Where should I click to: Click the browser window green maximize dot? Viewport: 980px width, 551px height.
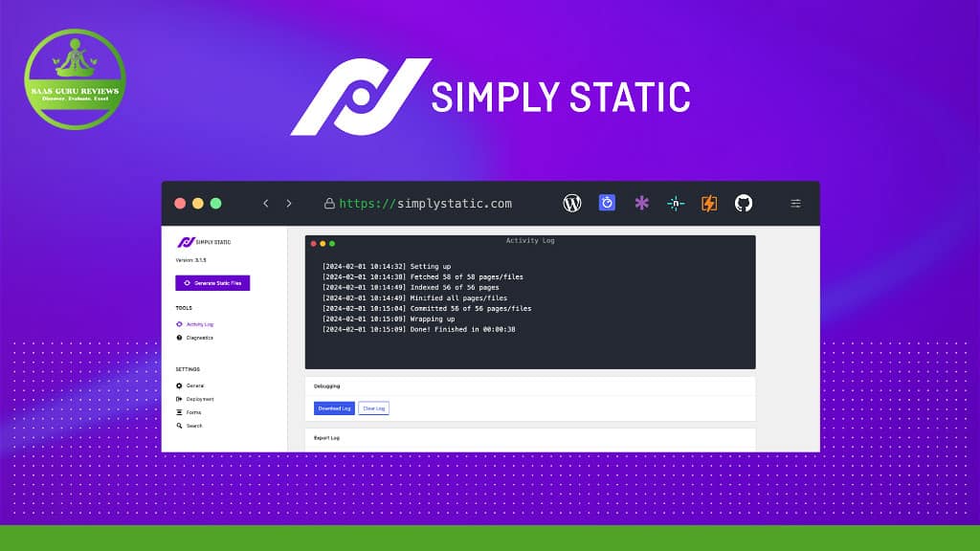tap(215, 203)
